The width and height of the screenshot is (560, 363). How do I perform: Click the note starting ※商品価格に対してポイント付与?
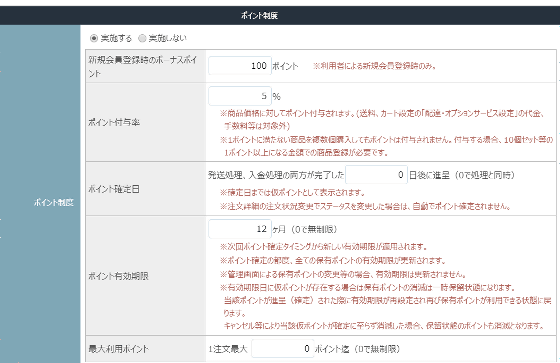[382, 120]
